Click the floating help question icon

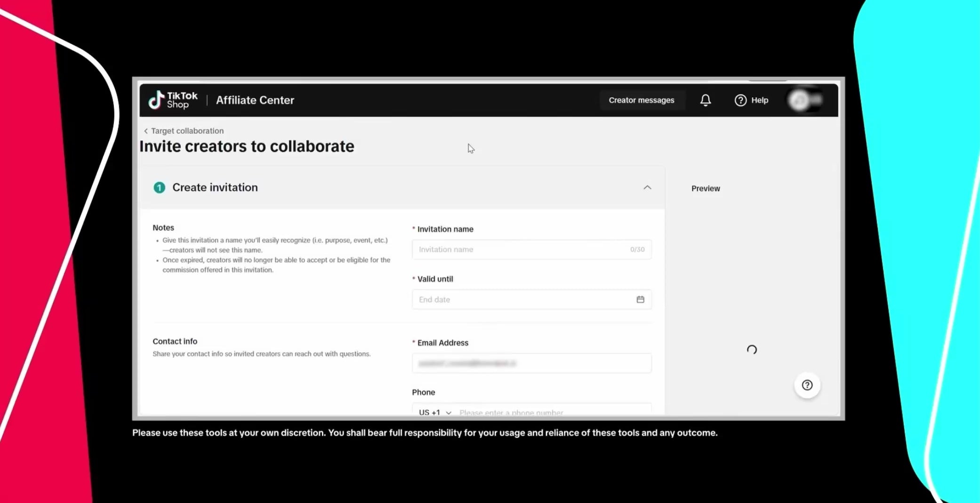pos(807,385)
